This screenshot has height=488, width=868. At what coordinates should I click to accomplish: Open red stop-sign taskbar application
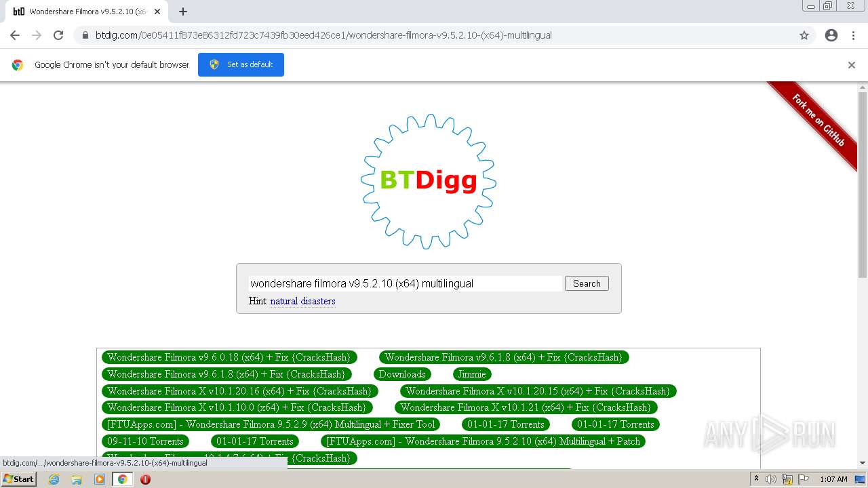coord(145,479)
